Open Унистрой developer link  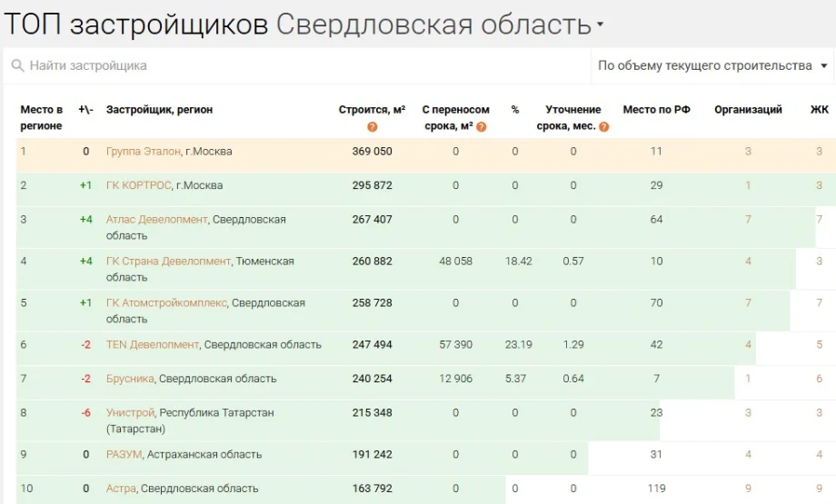click(130, 413)
